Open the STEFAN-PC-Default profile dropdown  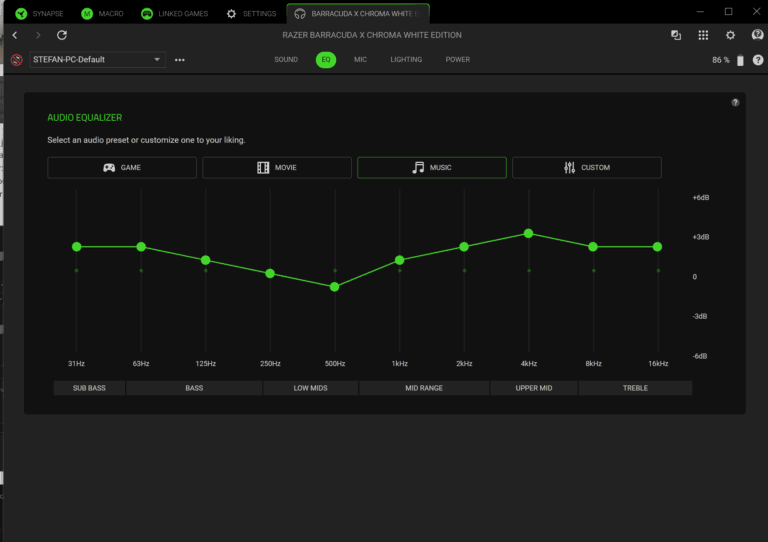tap(97, 60)
